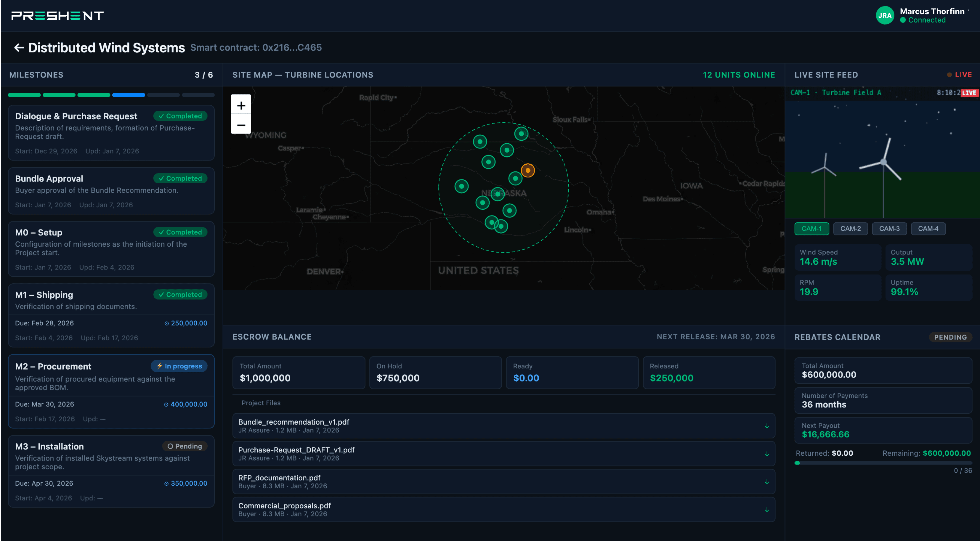Download RFP_documentation.pdf with the arrow icon
Image resolution: width=980 pixels, height=541 pixels.
tap(766, 482)
